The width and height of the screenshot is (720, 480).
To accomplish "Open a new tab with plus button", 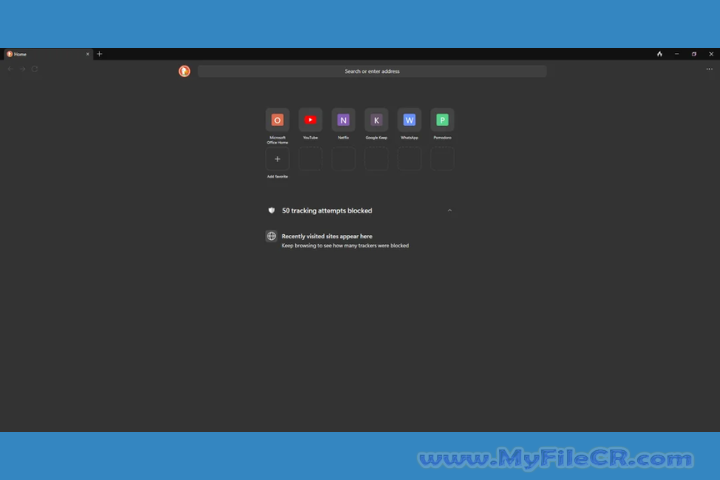I will (99, 54).
